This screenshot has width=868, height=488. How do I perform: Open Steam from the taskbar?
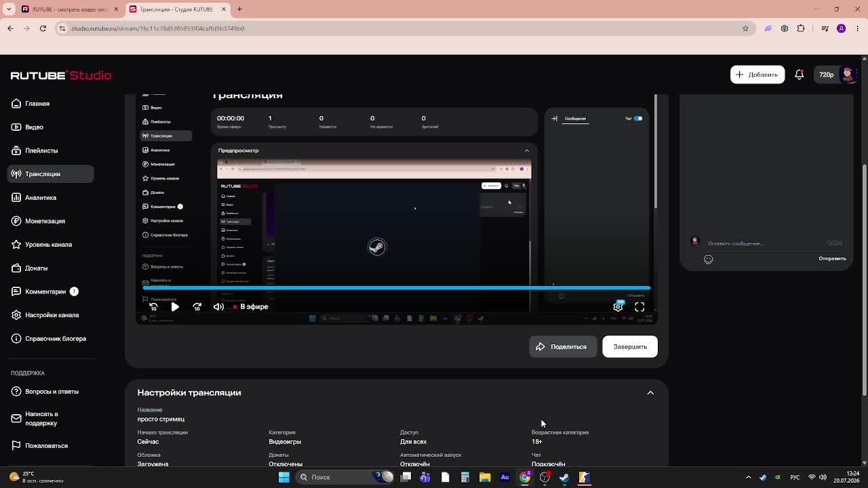coord(564,477)
